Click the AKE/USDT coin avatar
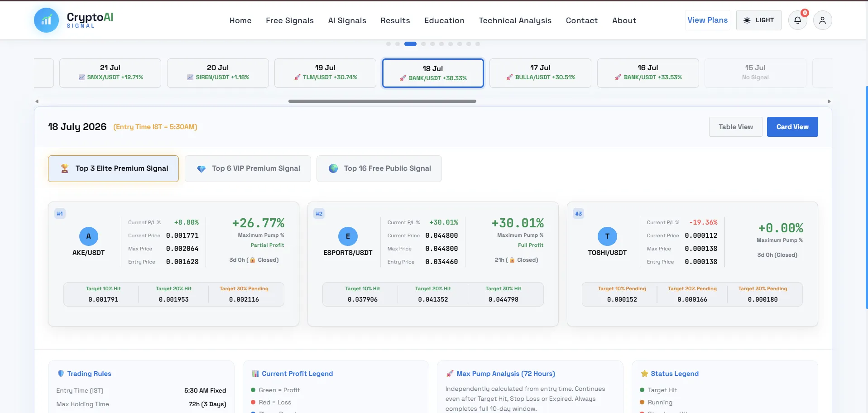This screenshot has width=868, height=413. pyautogui.click(x=88, y=236)
